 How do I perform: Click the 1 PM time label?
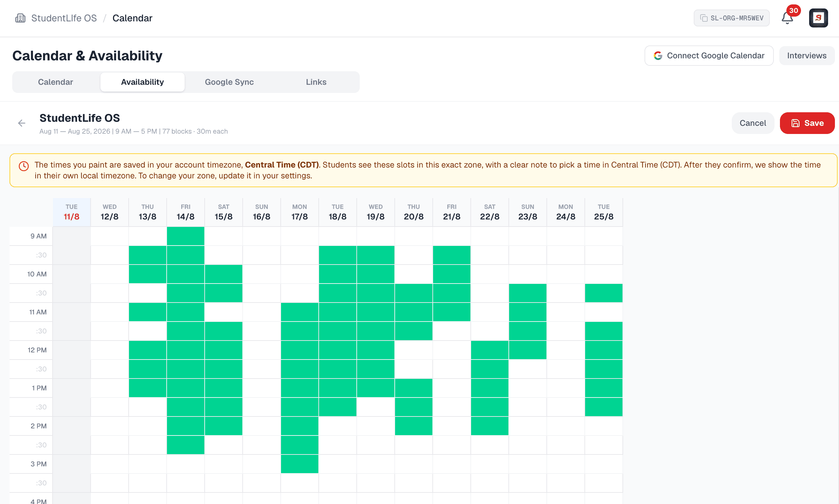point(39,388)
